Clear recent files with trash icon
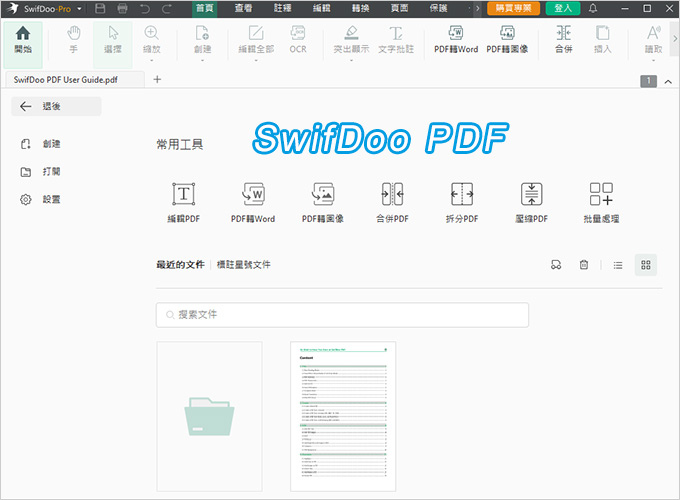The image size is (680, 500). (x=584, y=265)
